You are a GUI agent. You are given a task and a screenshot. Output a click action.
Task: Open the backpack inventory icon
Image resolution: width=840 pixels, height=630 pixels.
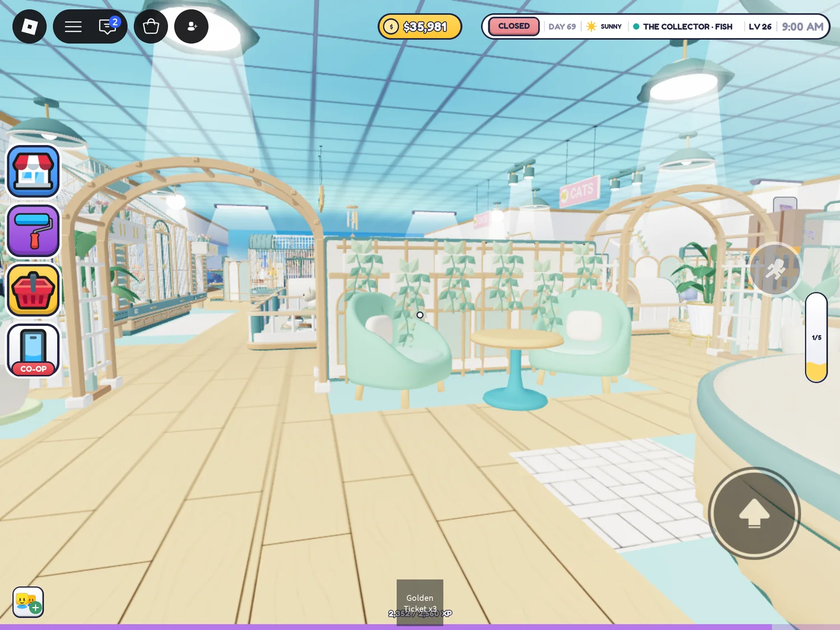pos(151,26)
